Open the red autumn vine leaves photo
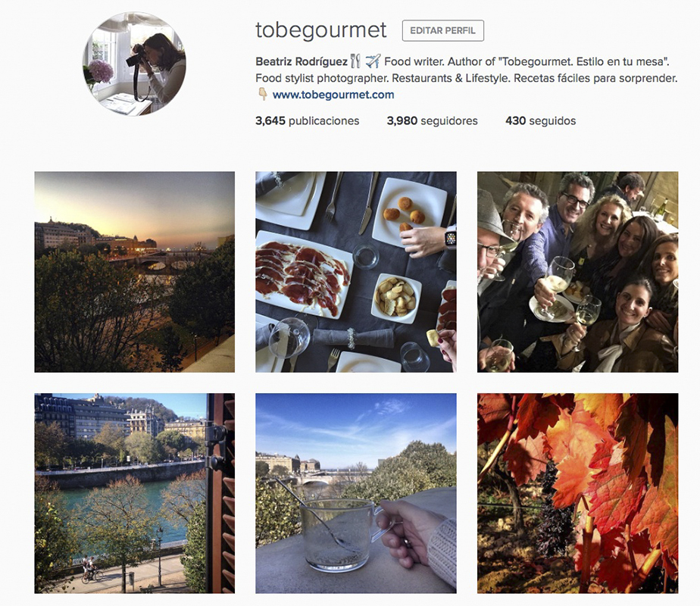 pyautogui.click(x=578, y=493)
